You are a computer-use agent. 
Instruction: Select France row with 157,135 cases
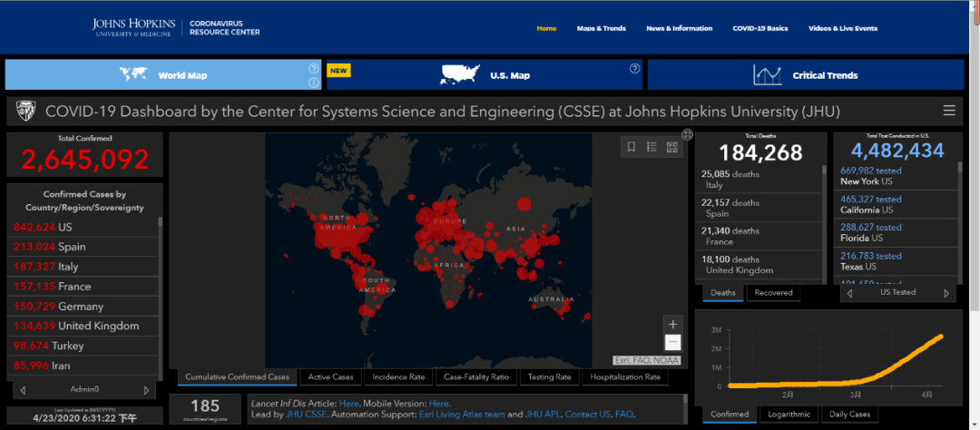(x=82, y=287)
